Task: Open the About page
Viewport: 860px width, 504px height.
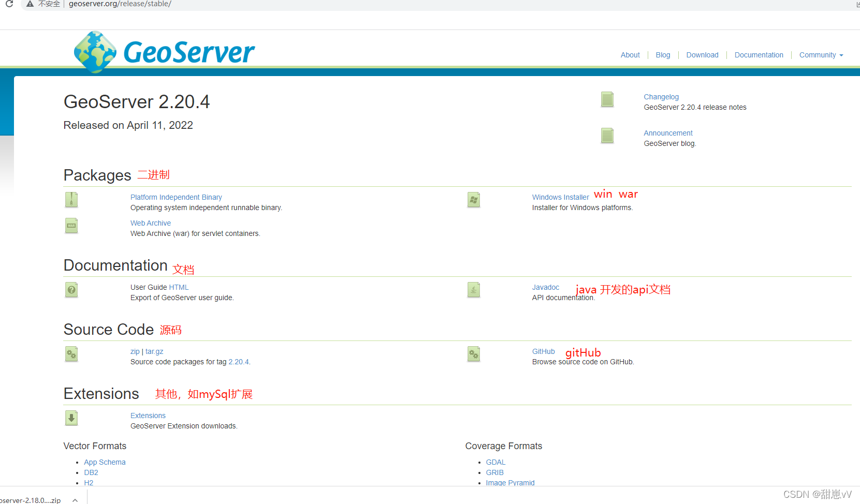Action: [630, 55]
